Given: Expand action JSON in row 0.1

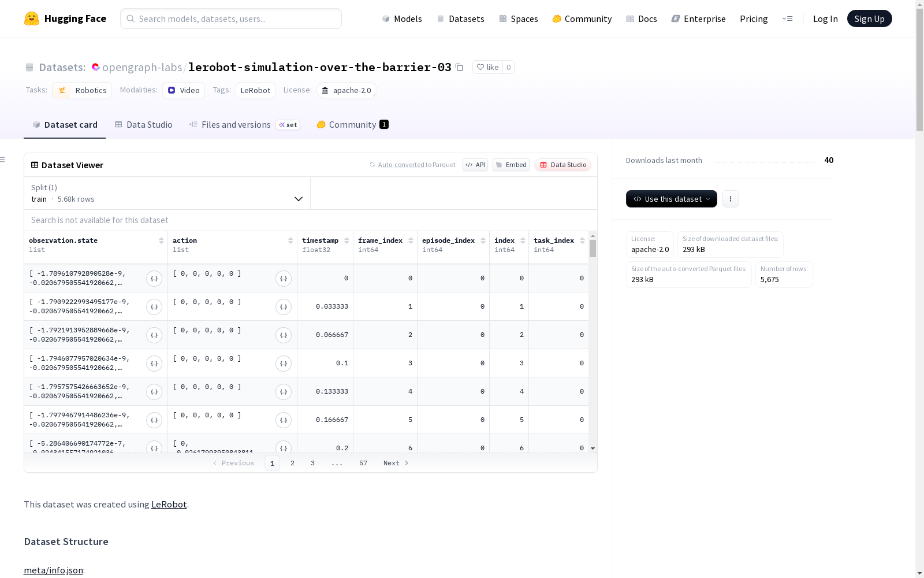Looking at the screenshot, I should coord(284,364).
